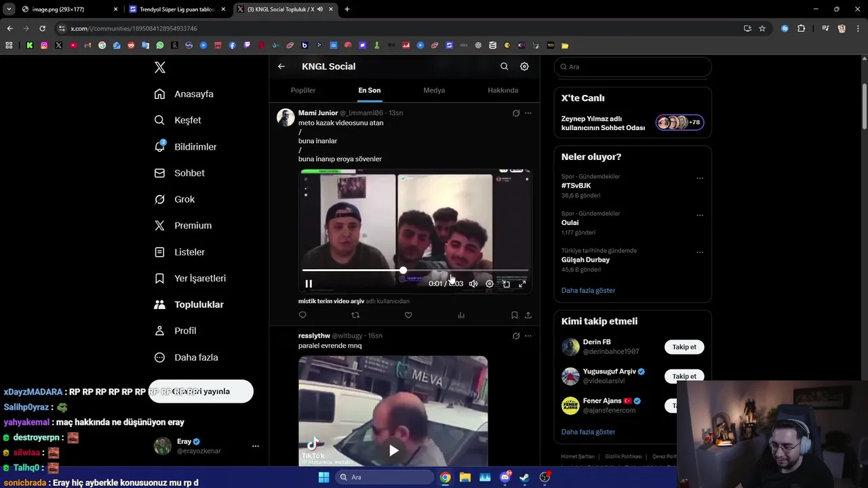This screenshot has height=488, width=868.
Task: Repost Mami Junior's post
Action: click(x=355, y=315)
